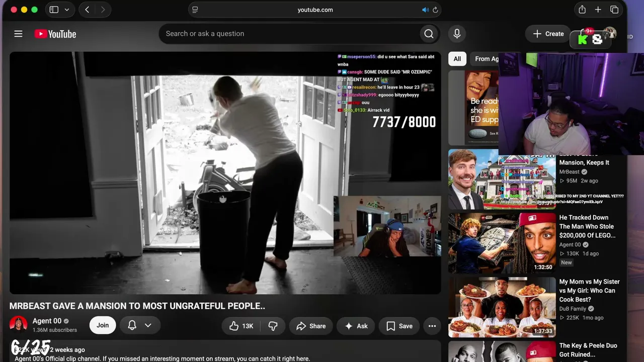644x362 pixels.
Task: Open MrBeast channel from recommended video
Action: pos(570,172)
